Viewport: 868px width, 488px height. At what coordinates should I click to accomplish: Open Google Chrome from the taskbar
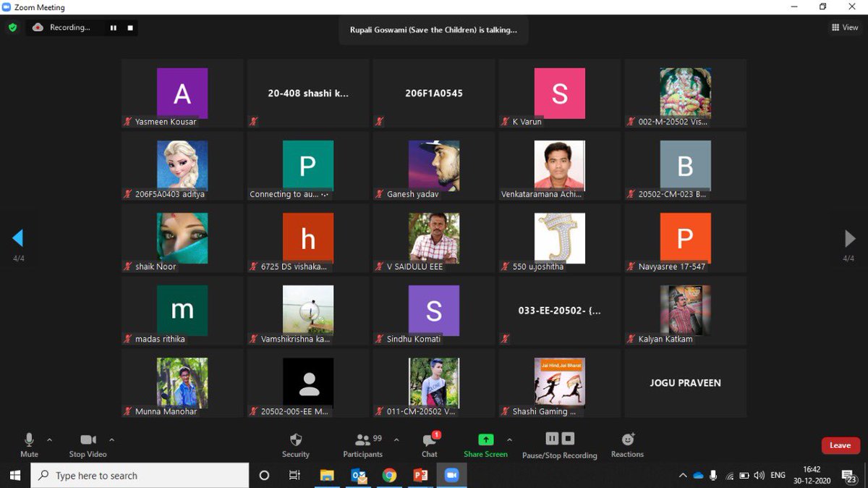[389, 476]
